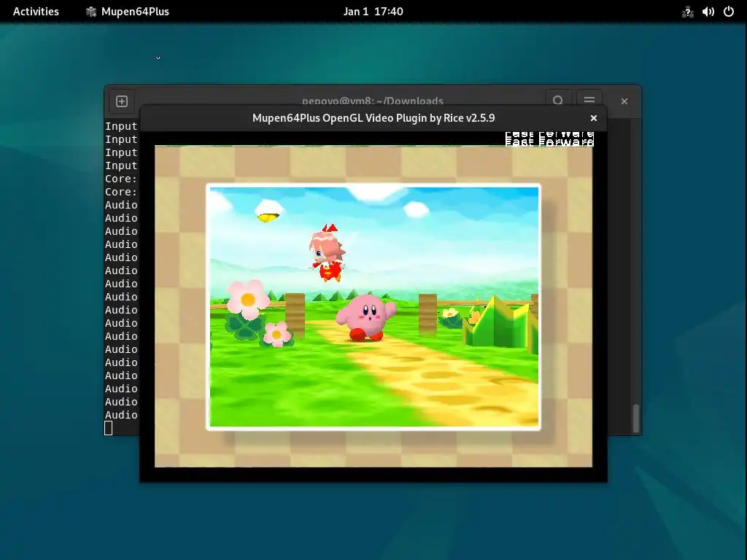Click the terminal vertical scrollbar handle
Image resolution: width=747 pixels, height=560 pixels.
(x=636, y=418)
